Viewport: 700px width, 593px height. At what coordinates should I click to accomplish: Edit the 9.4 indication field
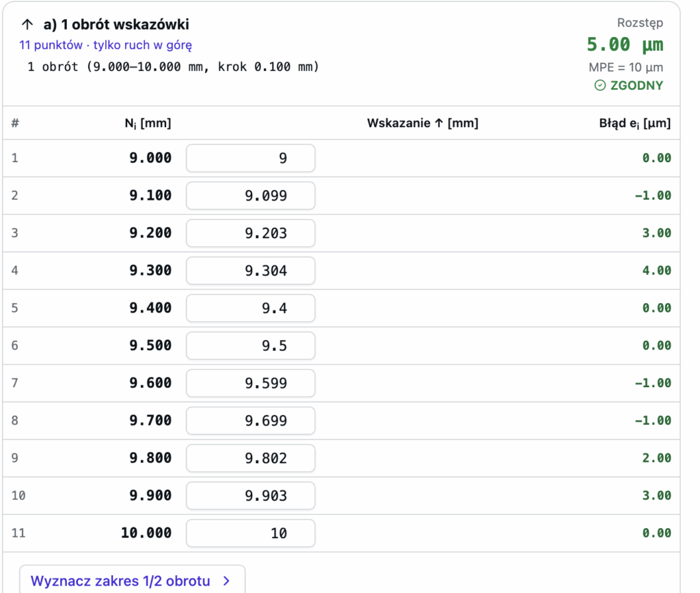click(x=250, y=308)
